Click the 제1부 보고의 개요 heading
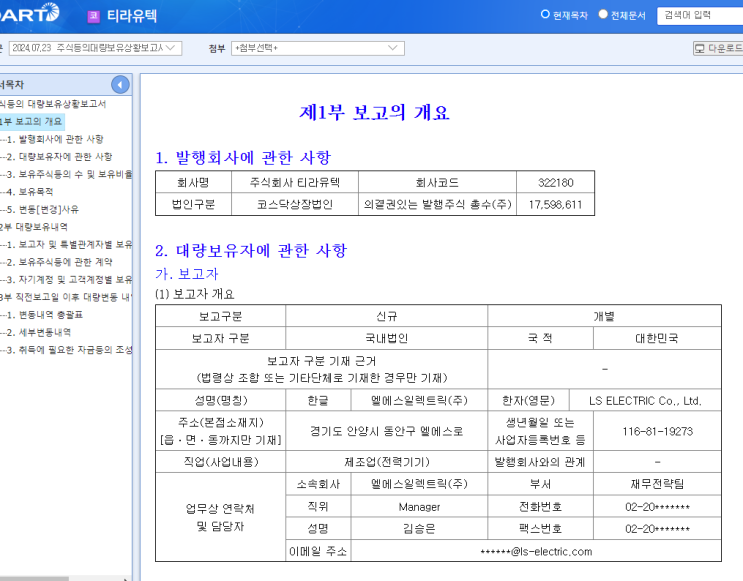The width and height of the screenshot is (743, 581). [374, 112]
